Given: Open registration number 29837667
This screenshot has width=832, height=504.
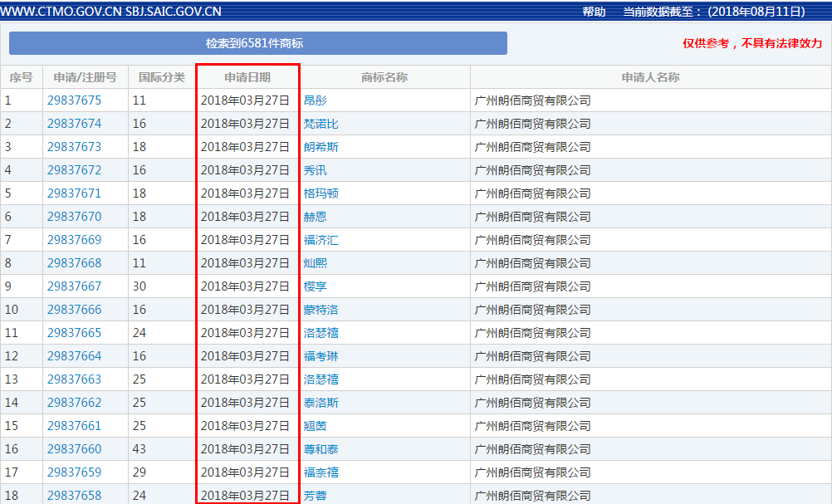Looking at the screenshot, I should pyautogui.click(x=74, y=286).
